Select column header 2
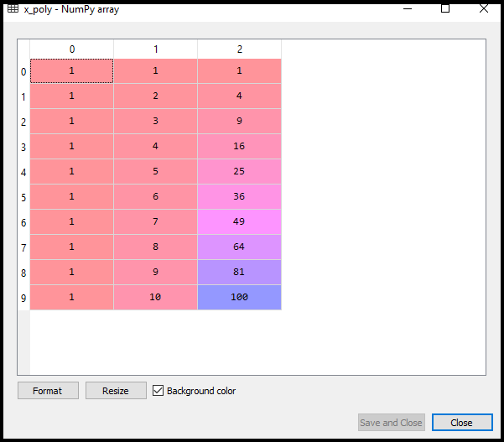 point(239,49)
